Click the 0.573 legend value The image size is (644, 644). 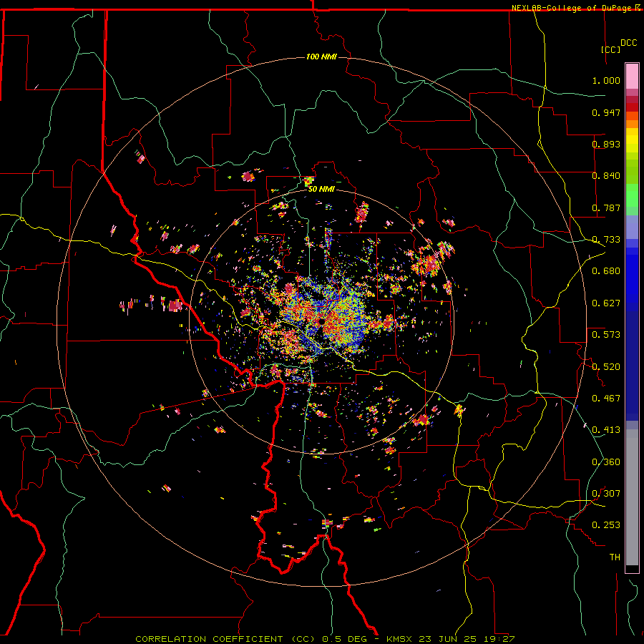(606, 335)
